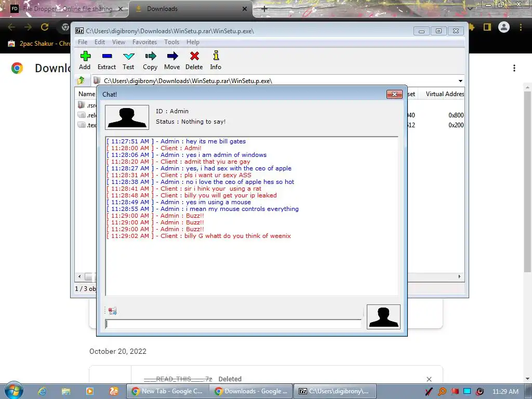The height and width of the screenshot is (399, 532).
Task: Click the Chrome forward arrow
Action: 28,27
